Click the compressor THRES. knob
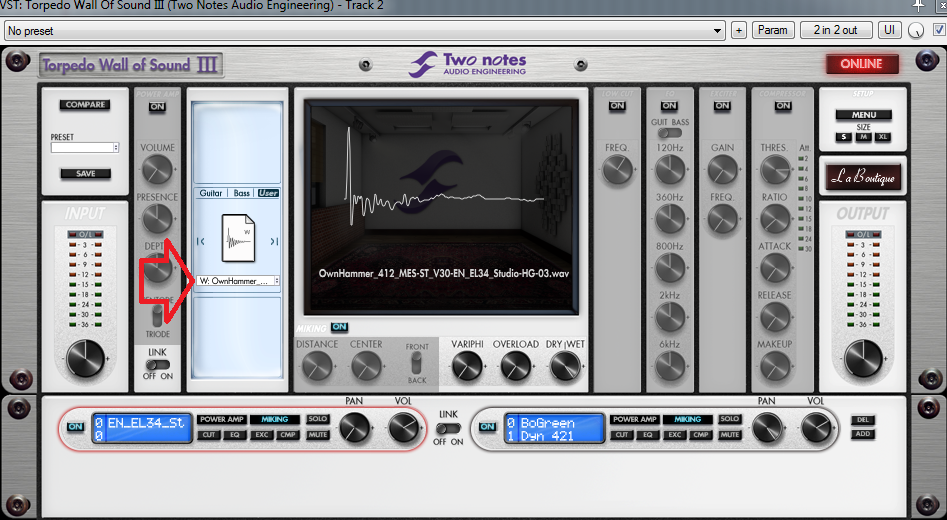 [774, 169]
